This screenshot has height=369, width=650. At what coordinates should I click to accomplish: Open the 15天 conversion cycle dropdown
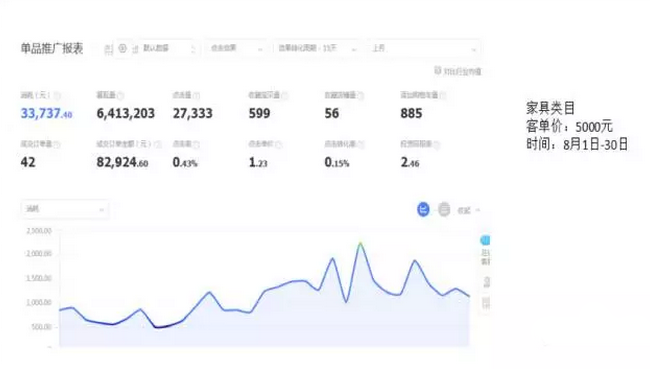point(317,49)
